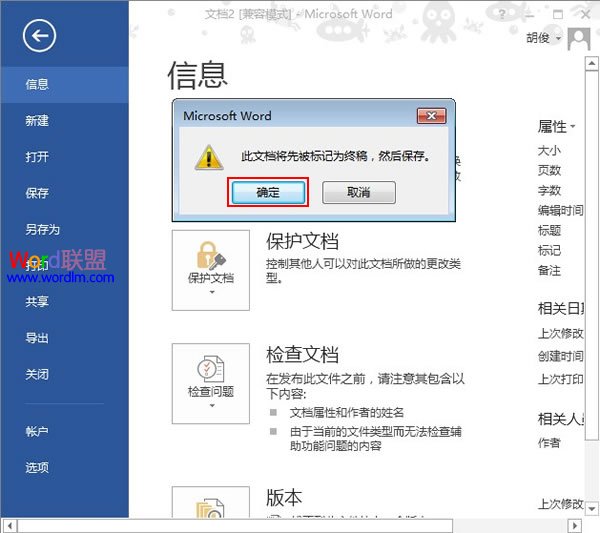
Task: Click the 编辑时间 property label
Action: pos(561,210)
